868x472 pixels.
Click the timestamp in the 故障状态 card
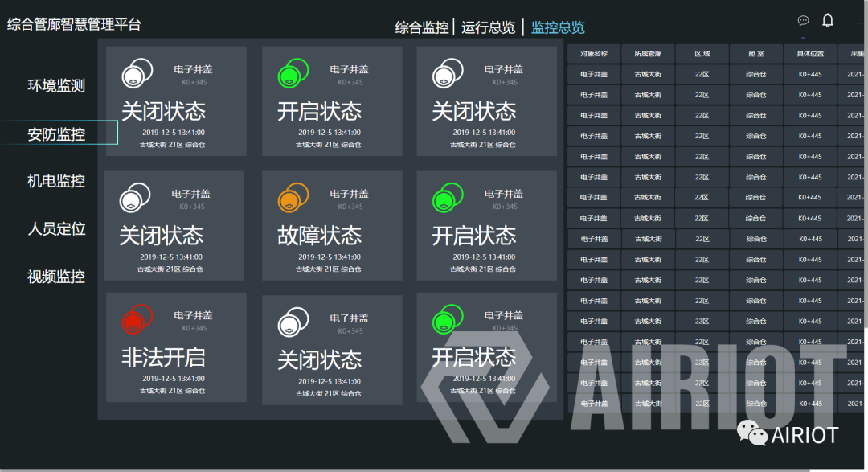click(330, 257)
